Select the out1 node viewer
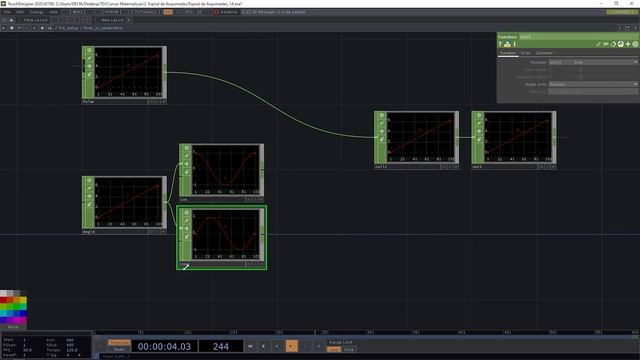The width and height of the screenshot is (640, 360). click(518, 137)
